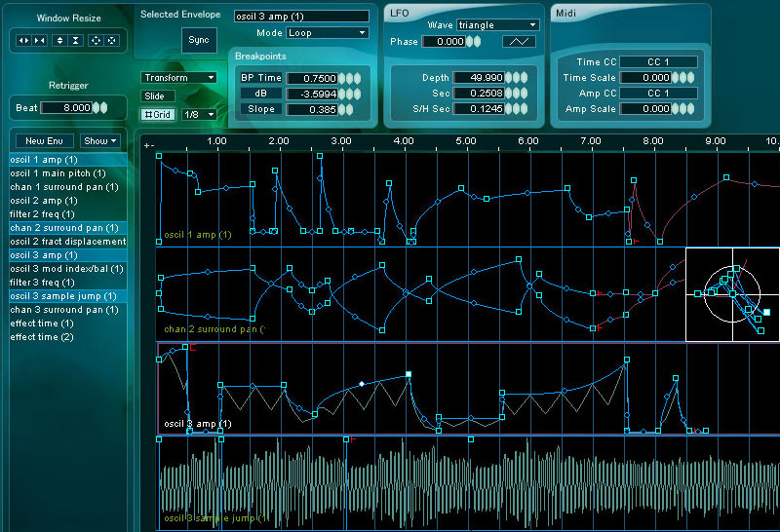Viewport: 780px width, 532px height.
Task: Click the shrink-all-directions window resize icon
Action: coord(112,41)
